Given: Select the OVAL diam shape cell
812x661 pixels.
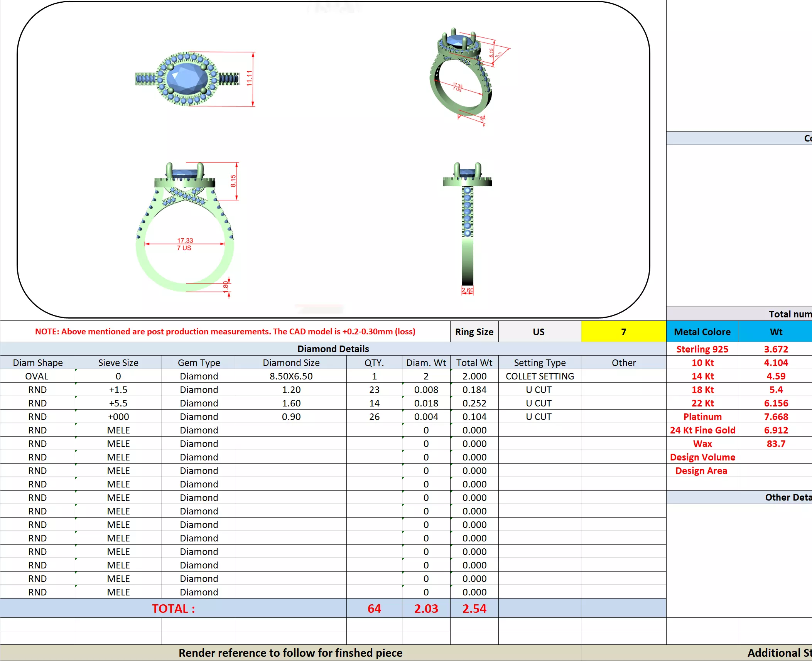Looking at the screenshot, I should tap(37, 376).
